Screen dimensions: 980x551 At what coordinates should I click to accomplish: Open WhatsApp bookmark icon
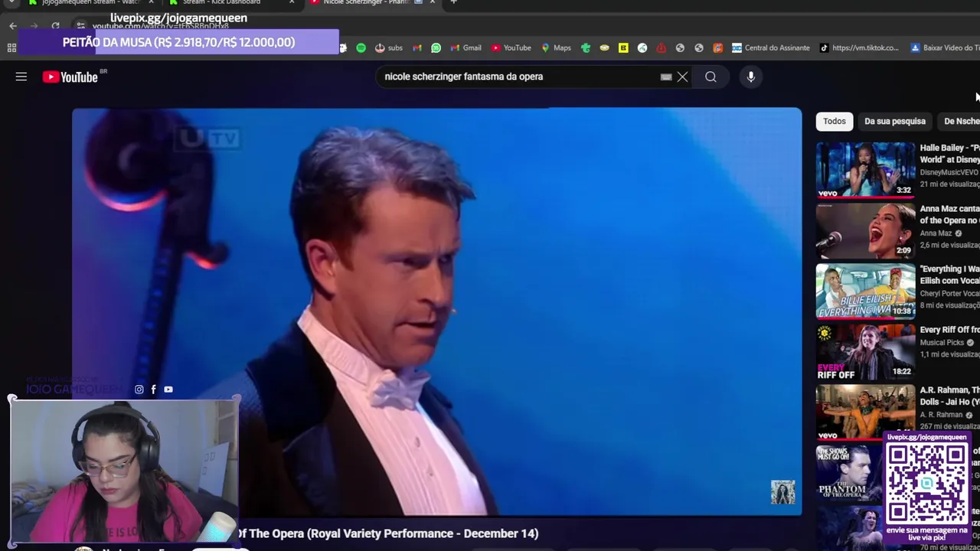click(436, 47)
